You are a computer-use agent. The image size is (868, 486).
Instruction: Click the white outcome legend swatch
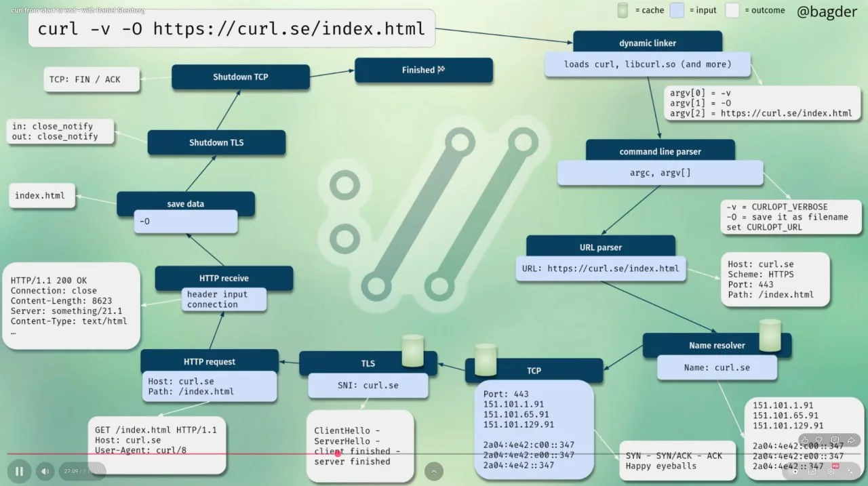tap(732, 10)
